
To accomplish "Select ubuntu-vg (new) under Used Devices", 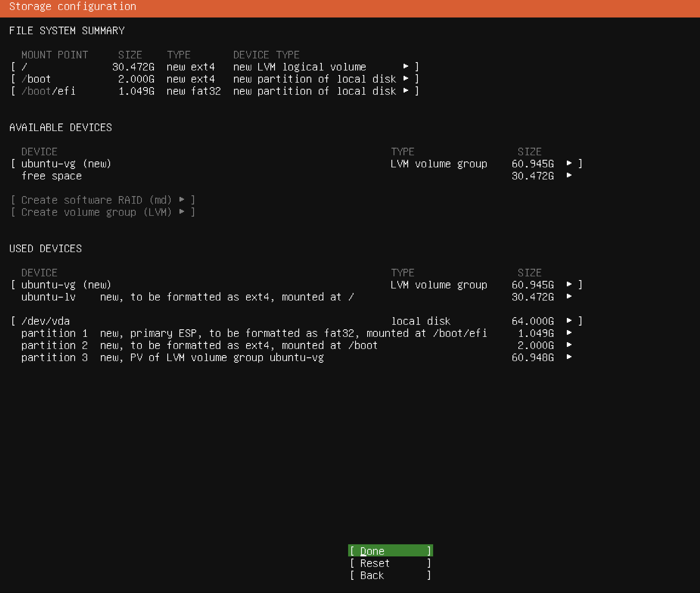I will pos(66,285).
